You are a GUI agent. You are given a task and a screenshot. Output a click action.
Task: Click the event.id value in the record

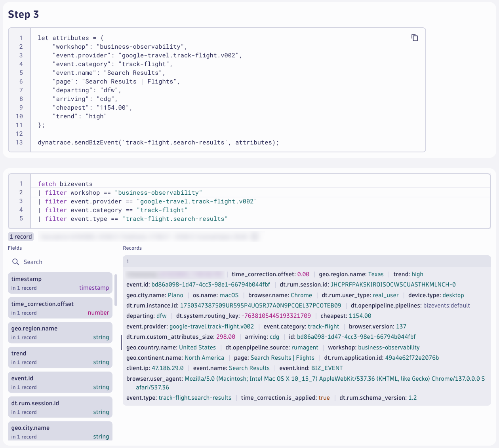(x=211, y=285)
